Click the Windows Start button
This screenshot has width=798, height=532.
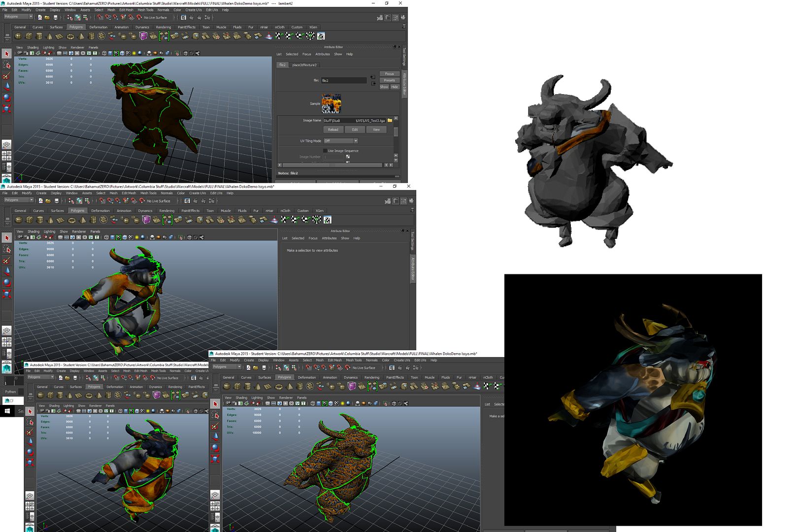click(7, 410)
